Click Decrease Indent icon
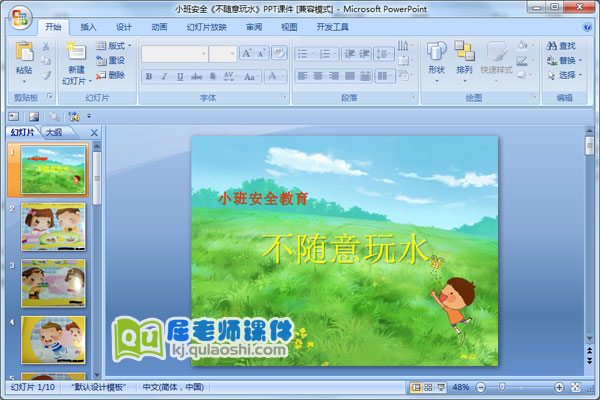Image resolution: width=600 pixels, height=400 pixels. coord(349,54)
